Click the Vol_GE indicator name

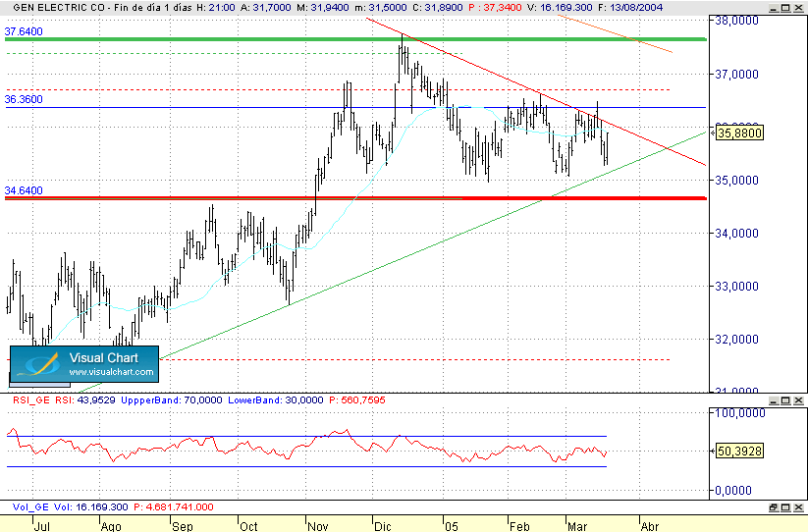coord(30,507)
